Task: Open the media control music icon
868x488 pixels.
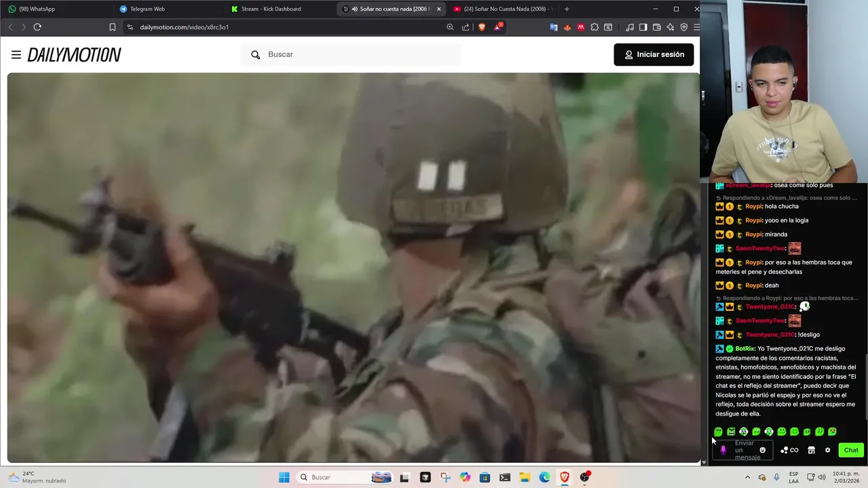Action: pyautogui.click(x=630, y=27)
